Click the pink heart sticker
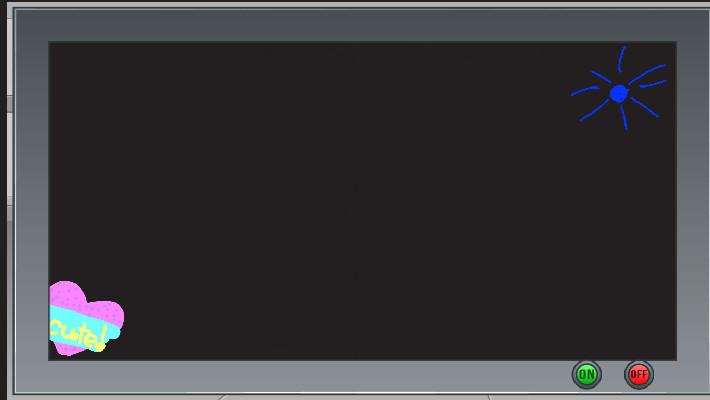Viewport: 710px width, 400px height. tap(86, 318)
